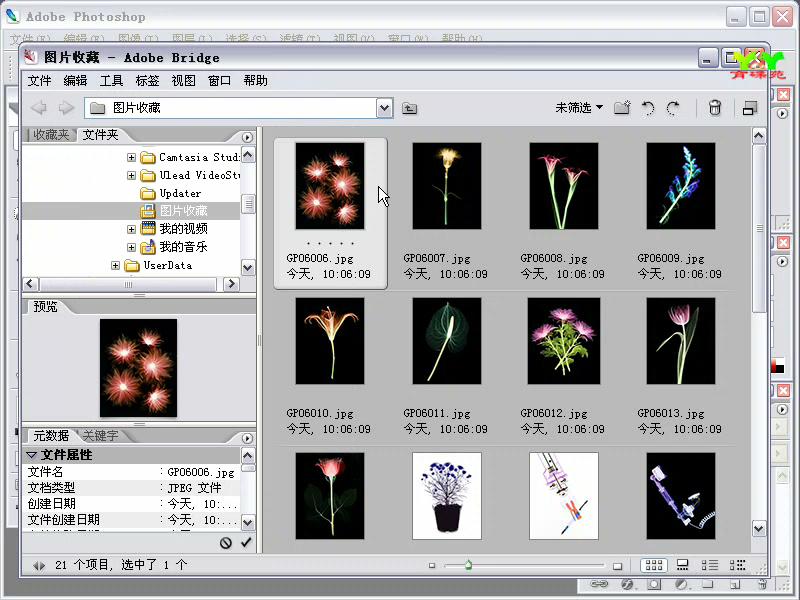Delete item trash can icon
Viewport: 800px width, 600px height.
point(715,108)
